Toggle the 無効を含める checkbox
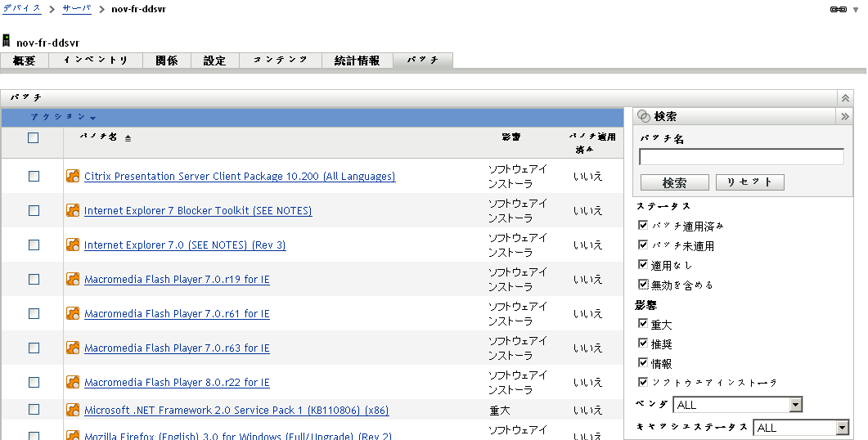 coord(643,285)
